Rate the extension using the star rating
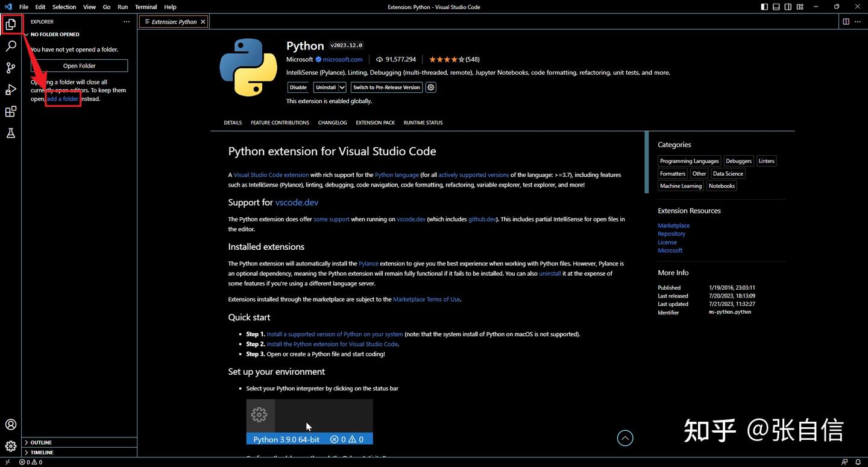The width and height of the screenshot is (868, 467). tap(447, 59)
